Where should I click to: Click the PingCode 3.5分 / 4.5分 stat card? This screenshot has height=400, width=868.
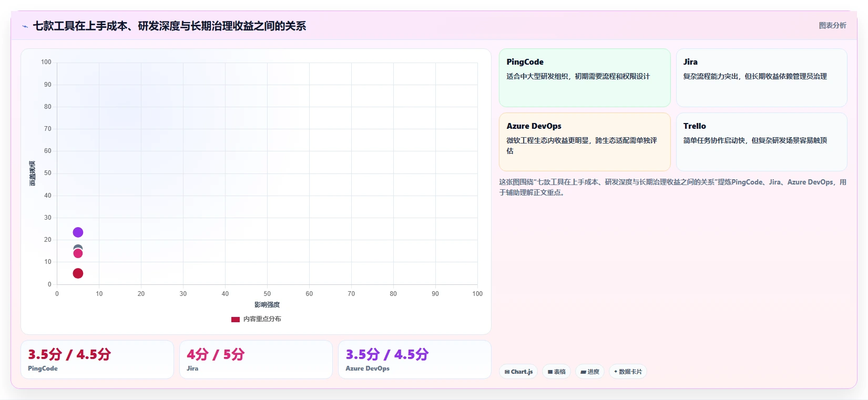(97, 360)
